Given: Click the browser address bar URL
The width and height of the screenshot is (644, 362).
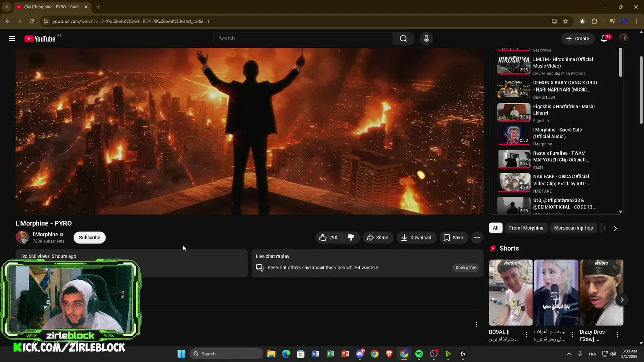Looking at the screenshot, I should (x=131, y=21).
